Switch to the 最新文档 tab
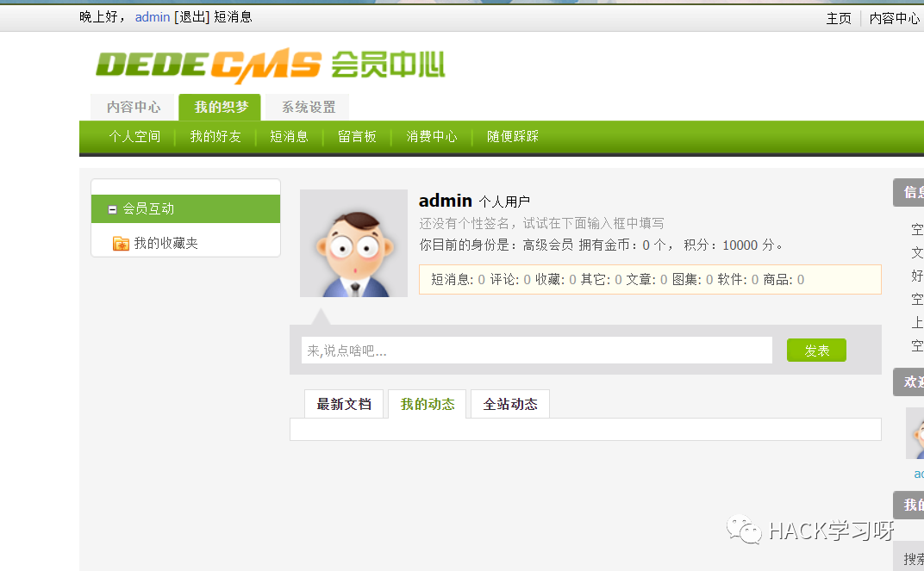 [x=344, y=404]
